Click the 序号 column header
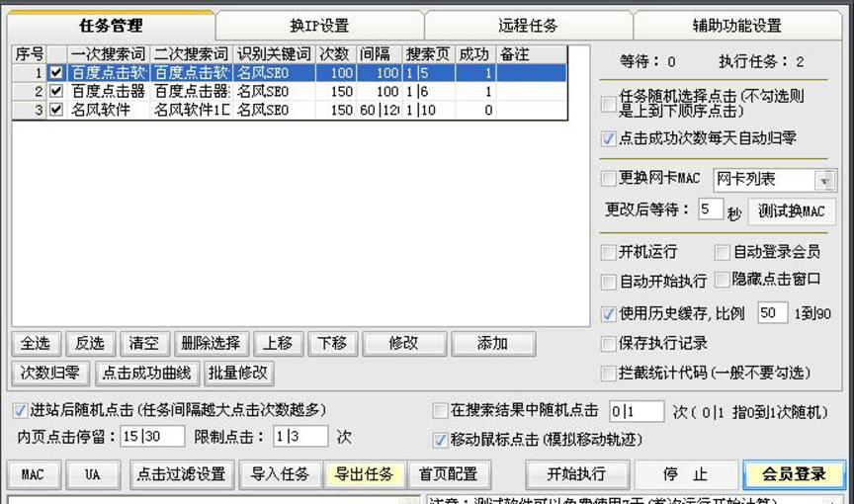Image resolution: width=854 pixels, height=504 pixels. click(x=30, y=54)
